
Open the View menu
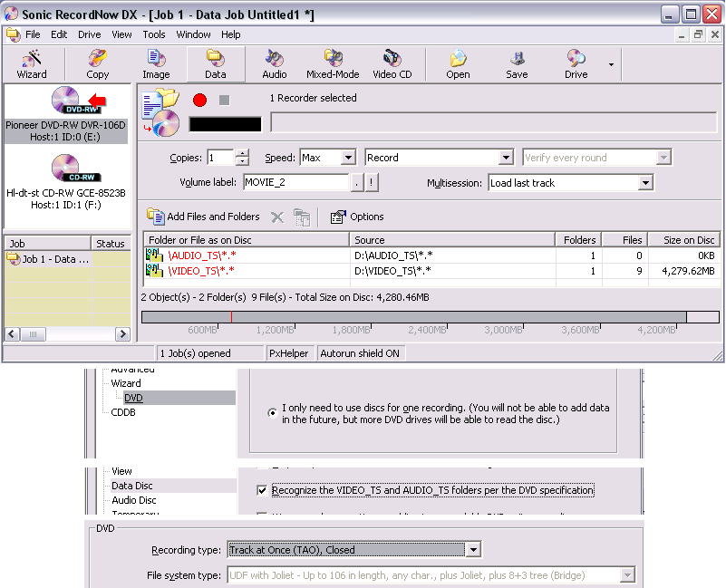tap(121, 34)
